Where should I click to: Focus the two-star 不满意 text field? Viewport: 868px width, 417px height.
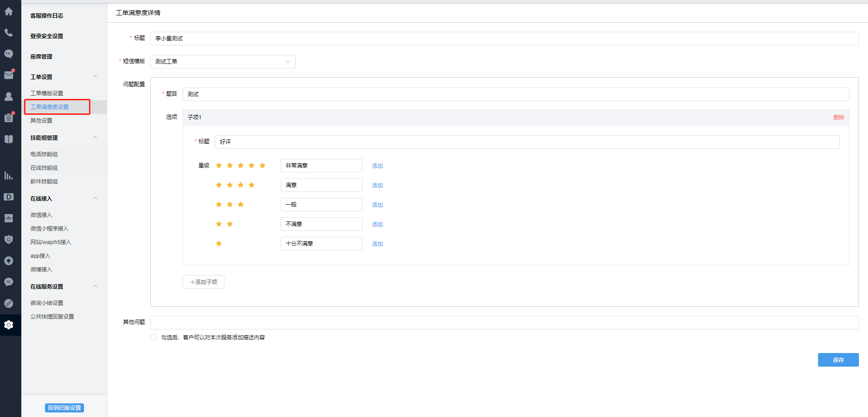tap(321, 224)
